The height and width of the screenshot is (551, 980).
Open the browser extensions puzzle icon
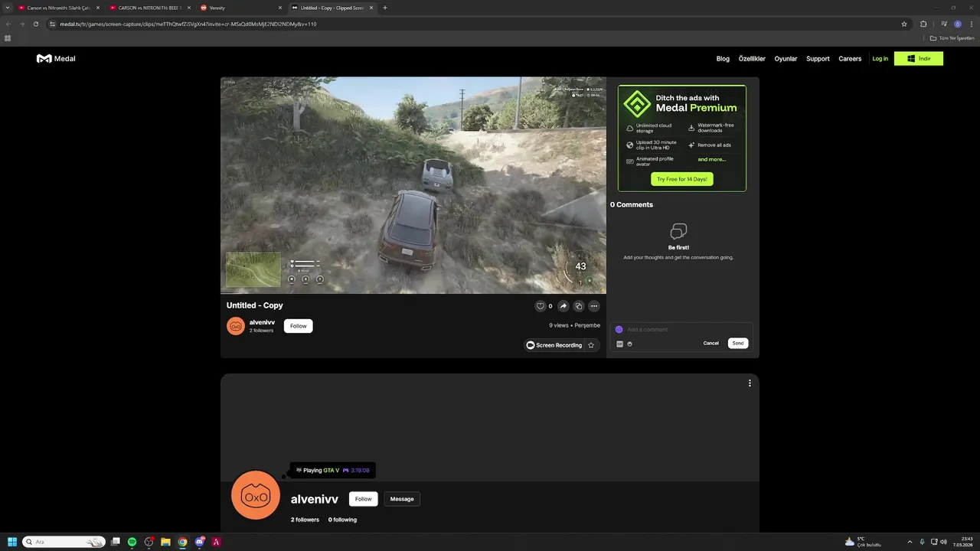923,24
